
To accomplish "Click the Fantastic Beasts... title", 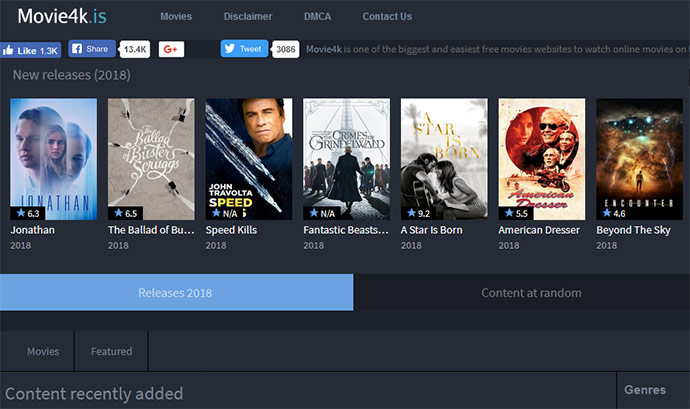I will click(x=346, y=230).
